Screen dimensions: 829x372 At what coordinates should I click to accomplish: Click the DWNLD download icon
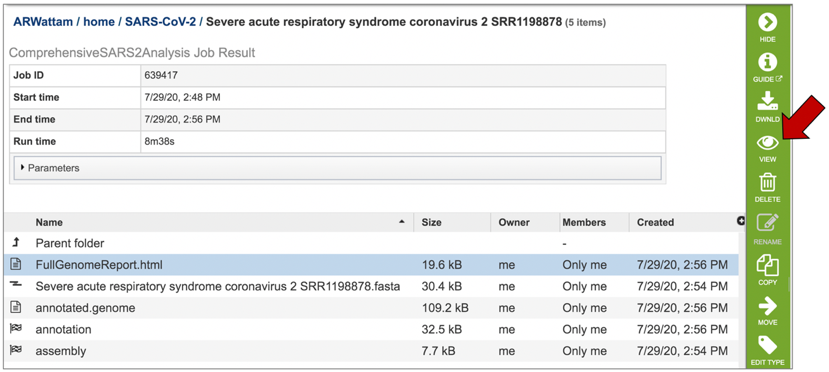(767, 101)
